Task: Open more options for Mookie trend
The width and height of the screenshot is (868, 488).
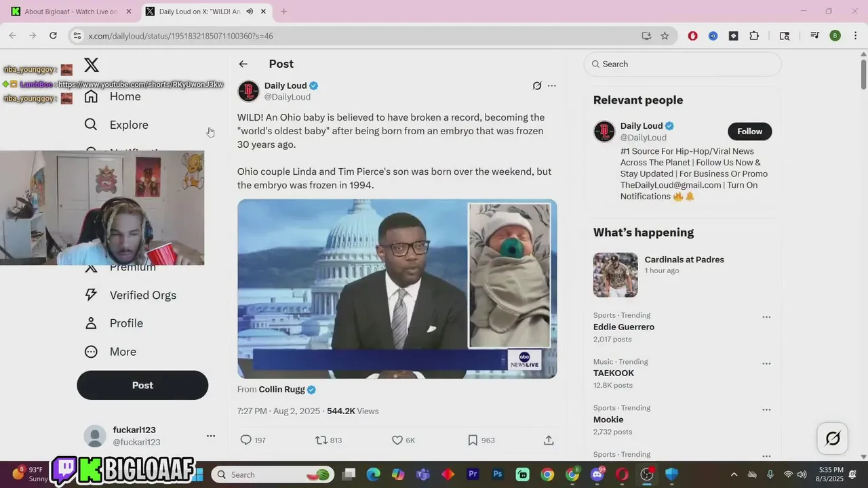Action: pyautogui.click(x=766, y=410)
